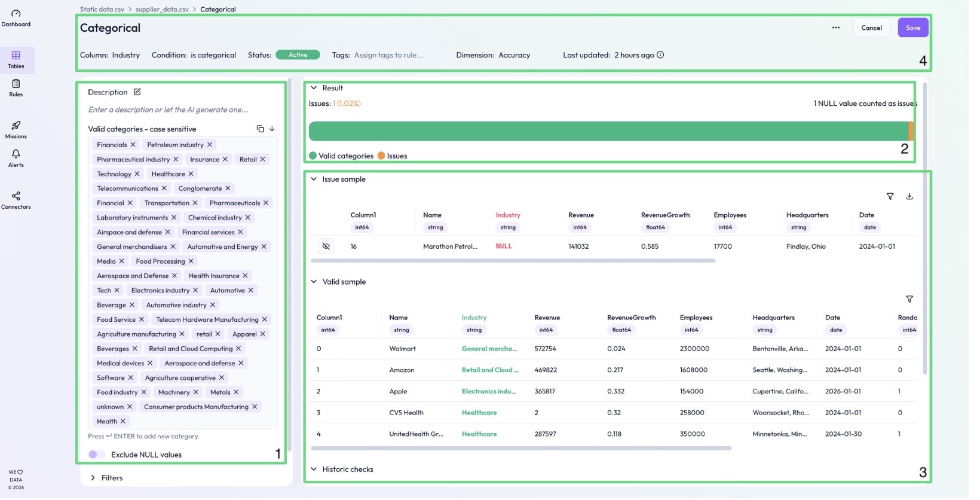The image size is (980, 500).
Task: Go to the Rules section
Action: pos(16,87)
